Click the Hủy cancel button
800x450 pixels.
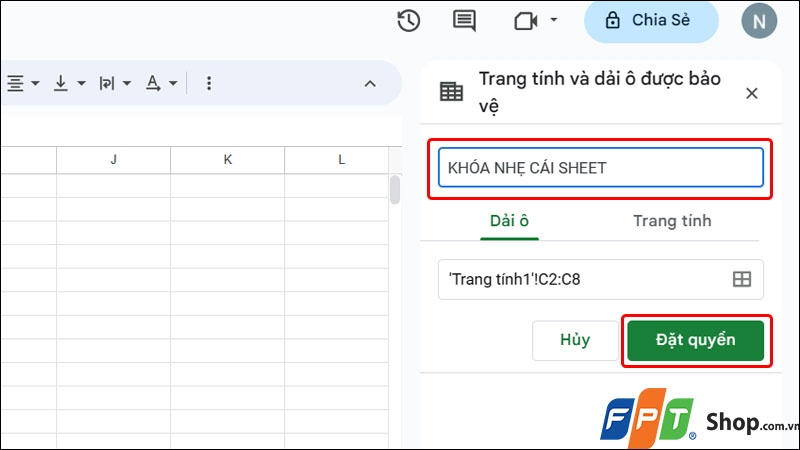(x=575, y=340)
